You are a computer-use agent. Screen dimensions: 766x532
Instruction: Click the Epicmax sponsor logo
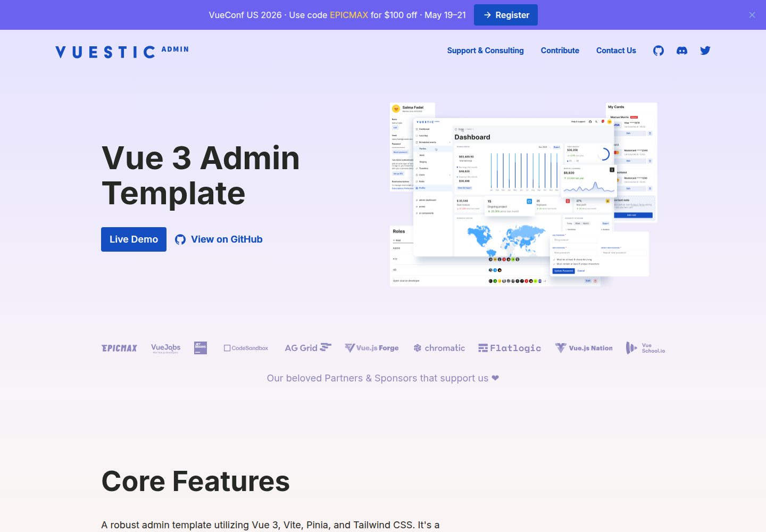click(119, 348)
